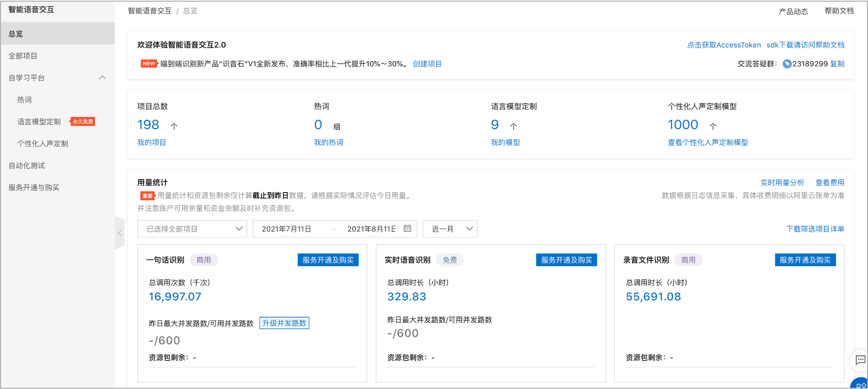Click the 商用 tag on 录音文件识别
This screenshot has width=868, height=389.
(688, 260)
